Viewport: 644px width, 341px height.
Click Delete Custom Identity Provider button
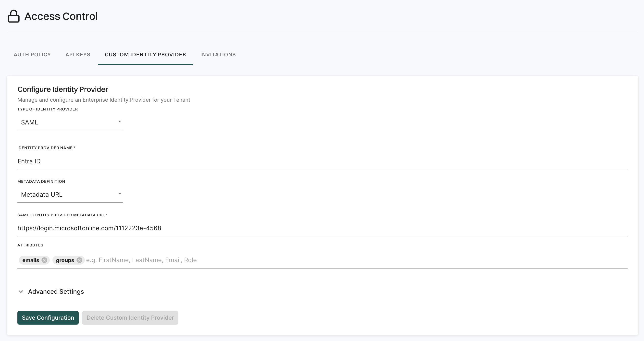(130, 318)
